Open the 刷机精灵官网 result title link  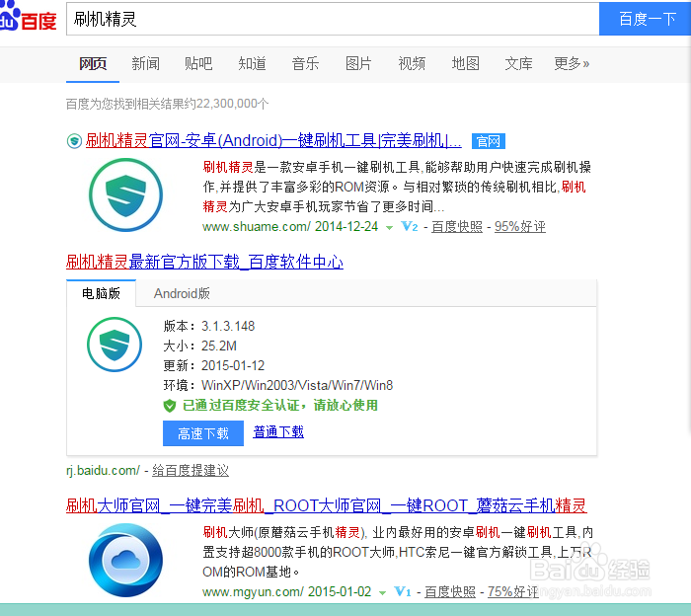click(x=273, y=141)
